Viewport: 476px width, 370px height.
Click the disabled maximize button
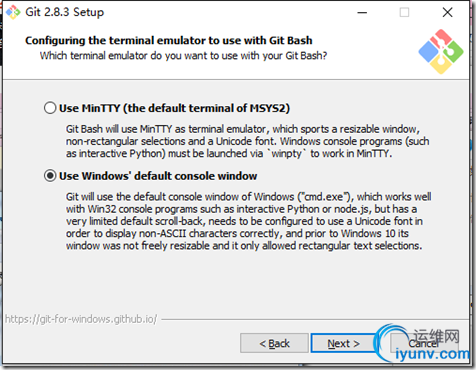pos(404,13)
